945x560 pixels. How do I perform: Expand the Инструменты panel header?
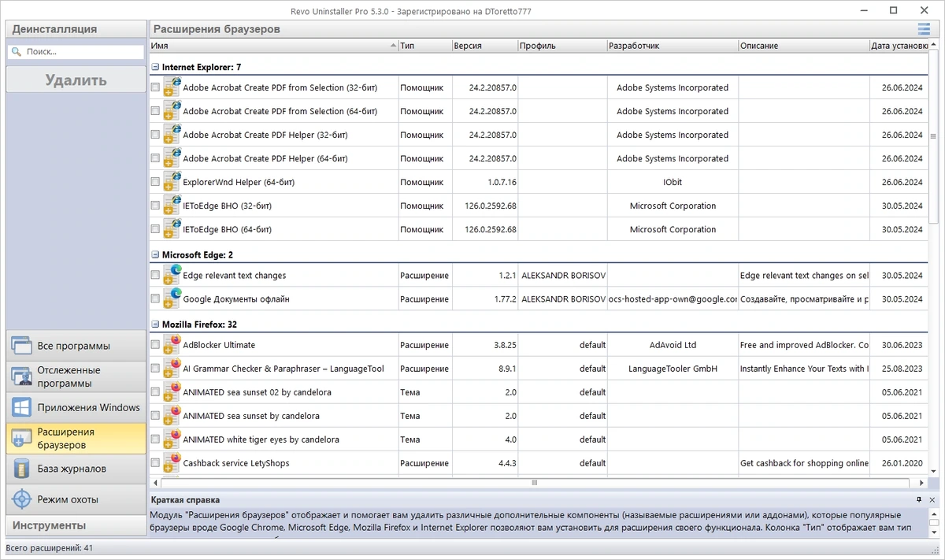[76, 525]
